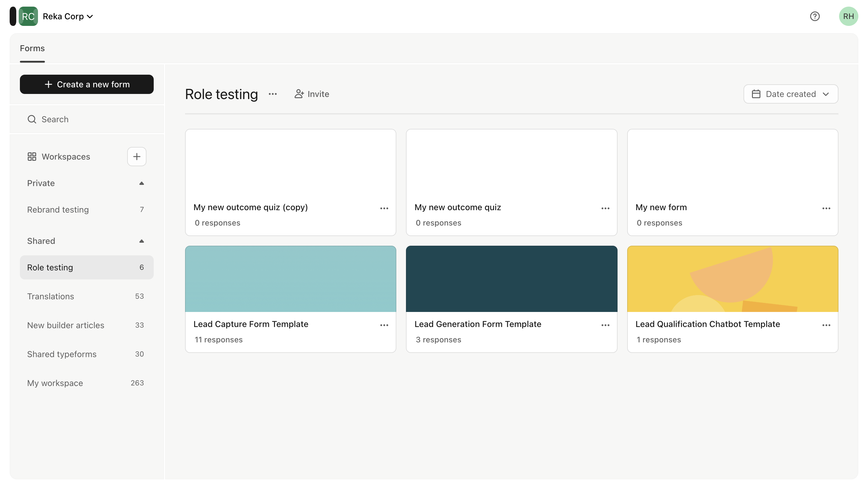The height and width of the screenshot is (489, 868).
Task: Click the Lead Generation Form Template title
Action: pos(478,324)
